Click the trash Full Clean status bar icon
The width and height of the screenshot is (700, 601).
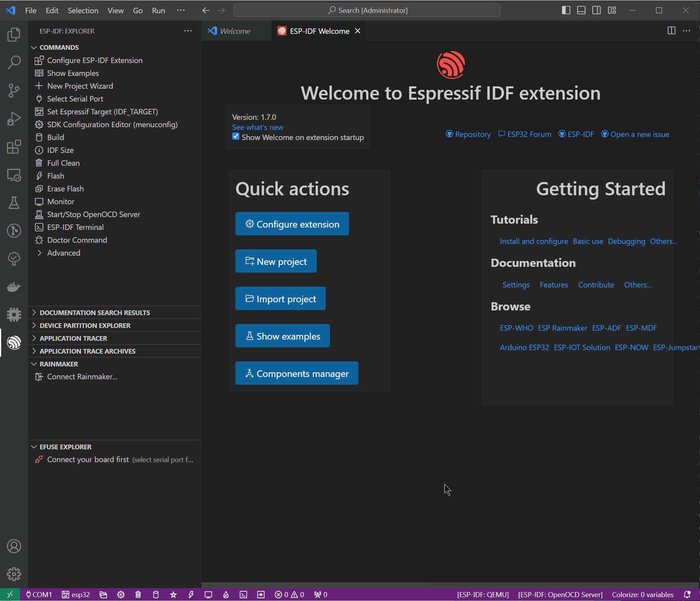click(x=138, y=594)
